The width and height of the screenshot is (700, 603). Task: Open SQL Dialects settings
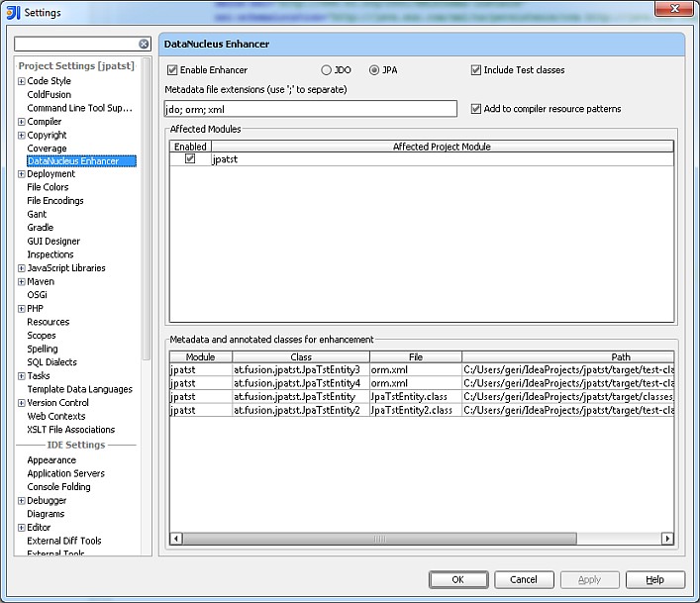point(51,362)
